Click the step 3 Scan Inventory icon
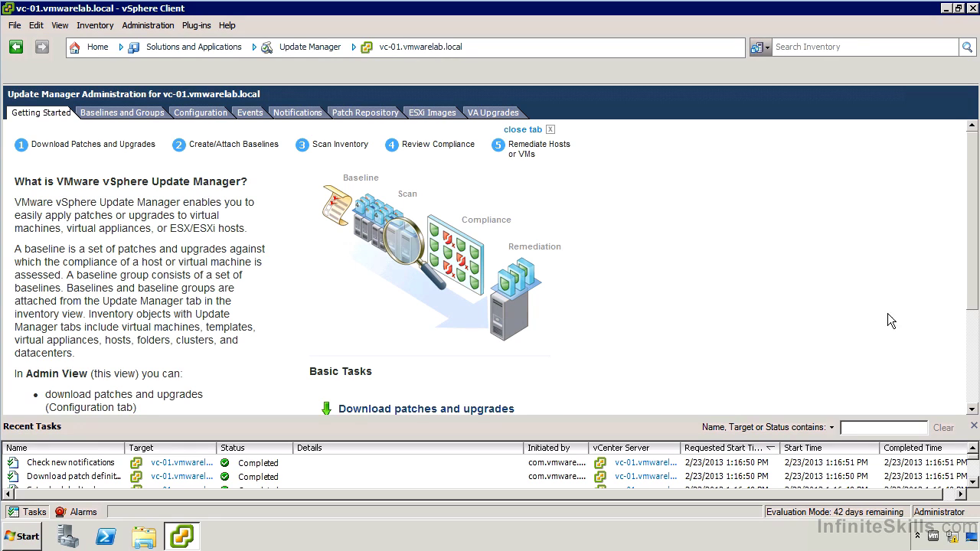980x551 pixels. pyautogui.click(x=302, y=145)
